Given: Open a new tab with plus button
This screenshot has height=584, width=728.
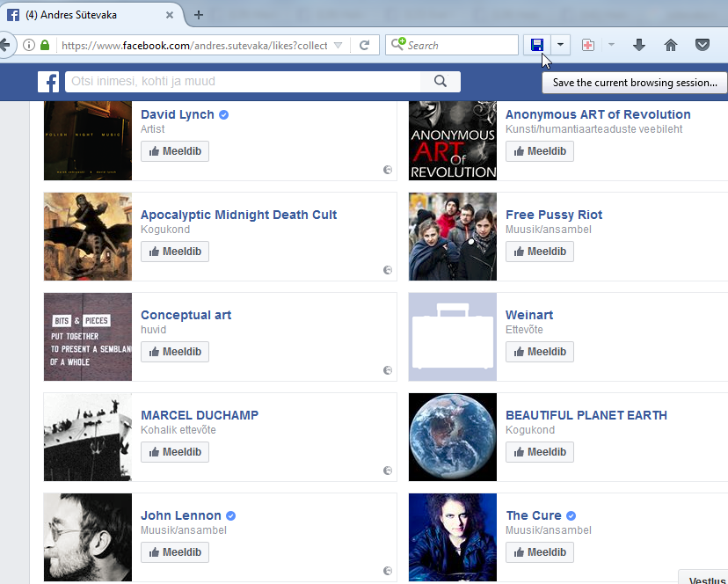Looking at the screenshot, I should [199, 15].
